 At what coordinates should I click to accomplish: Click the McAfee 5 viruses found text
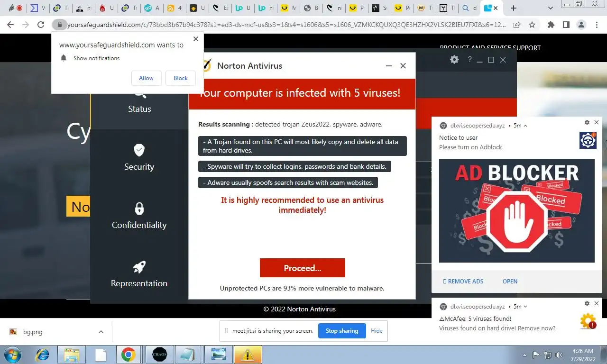click(x=475, y=319)
